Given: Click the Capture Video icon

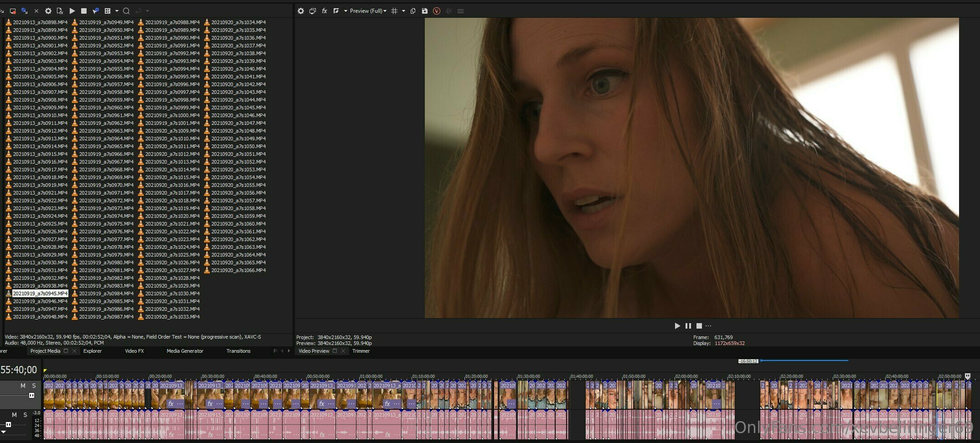Looking at the screenshot, I should (13, 11).
